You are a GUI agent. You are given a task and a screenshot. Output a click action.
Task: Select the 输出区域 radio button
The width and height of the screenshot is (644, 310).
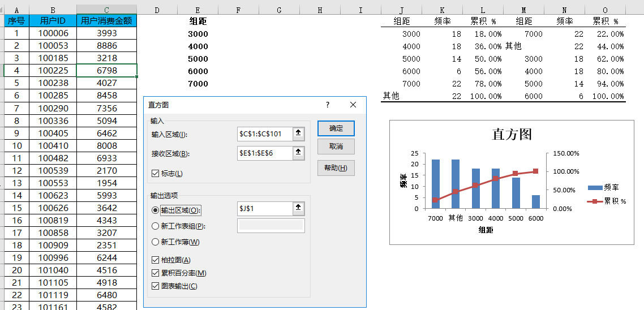[x=155, y=210]
